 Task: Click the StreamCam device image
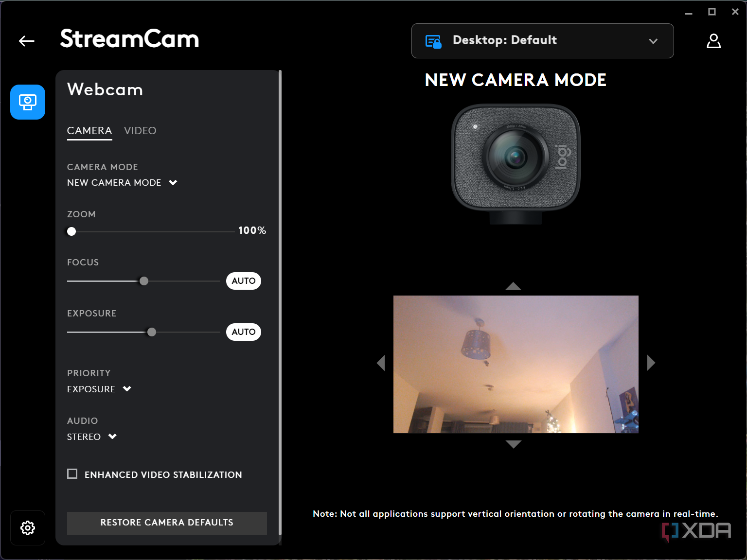coord(516,164)
